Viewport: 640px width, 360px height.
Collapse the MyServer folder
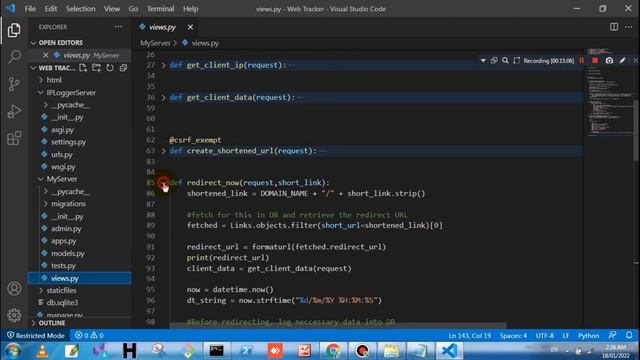(62, 179)
